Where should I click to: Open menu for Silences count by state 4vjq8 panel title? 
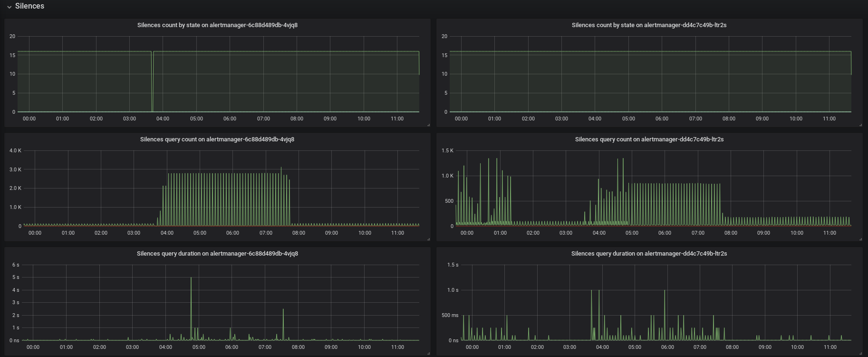[x=217, y=25]
